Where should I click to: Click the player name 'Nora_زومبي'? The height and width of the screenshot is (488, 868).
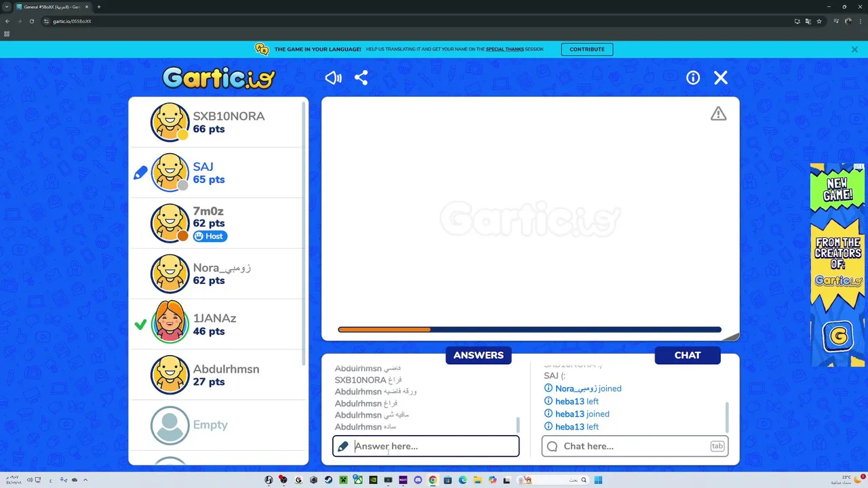222,268
